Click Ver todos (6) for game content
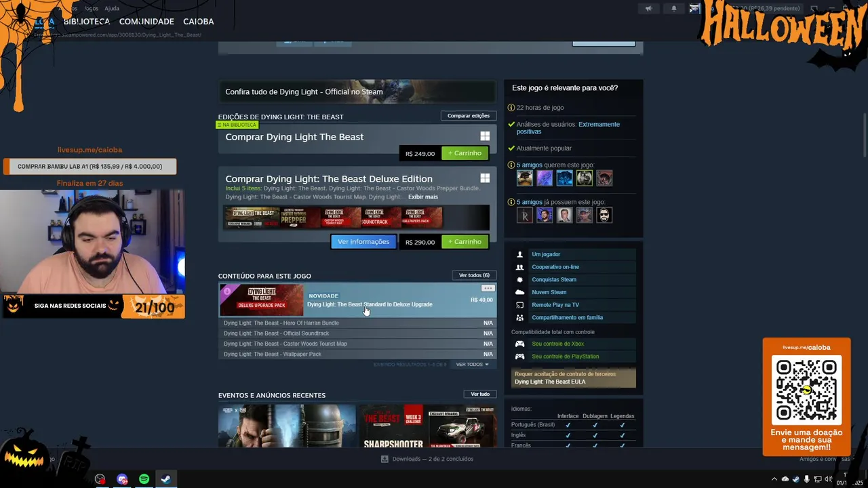 coord(474,275)
